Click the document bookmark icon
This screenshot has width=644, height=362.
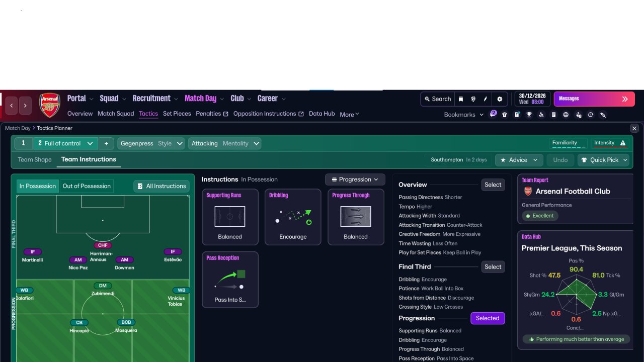pos(553,115)
